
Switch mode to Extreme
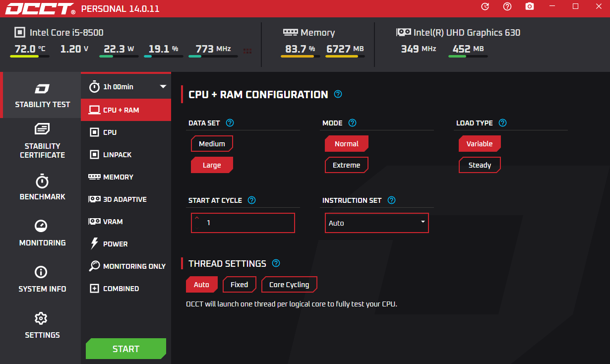pyautogui.click(x=346, y=165)
